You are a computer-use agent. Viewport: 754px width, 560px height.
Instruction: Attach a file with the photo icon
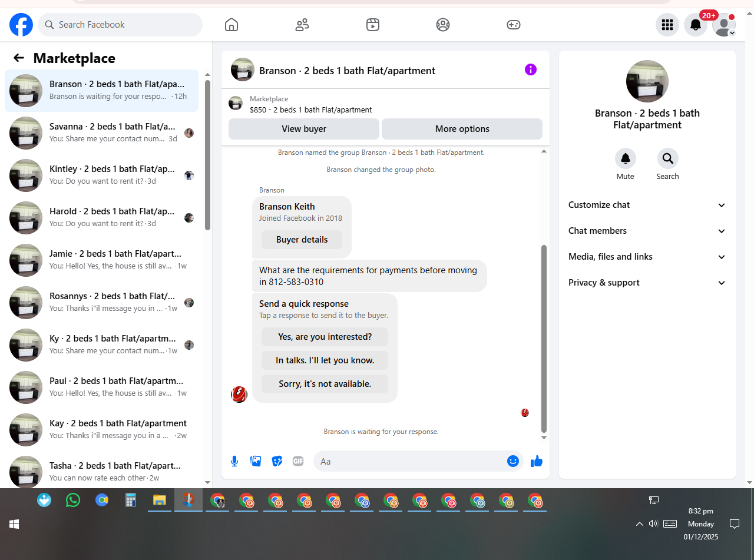(256, 461)
